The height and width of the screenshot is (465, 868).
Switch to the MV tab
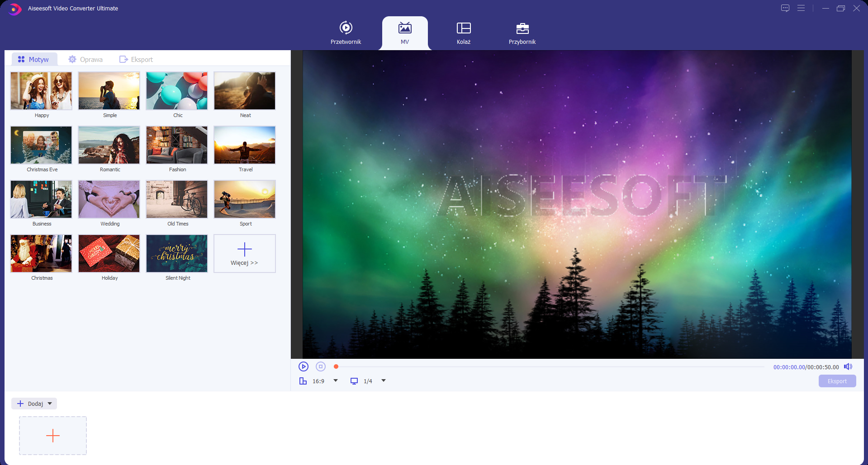coord(405,33)
